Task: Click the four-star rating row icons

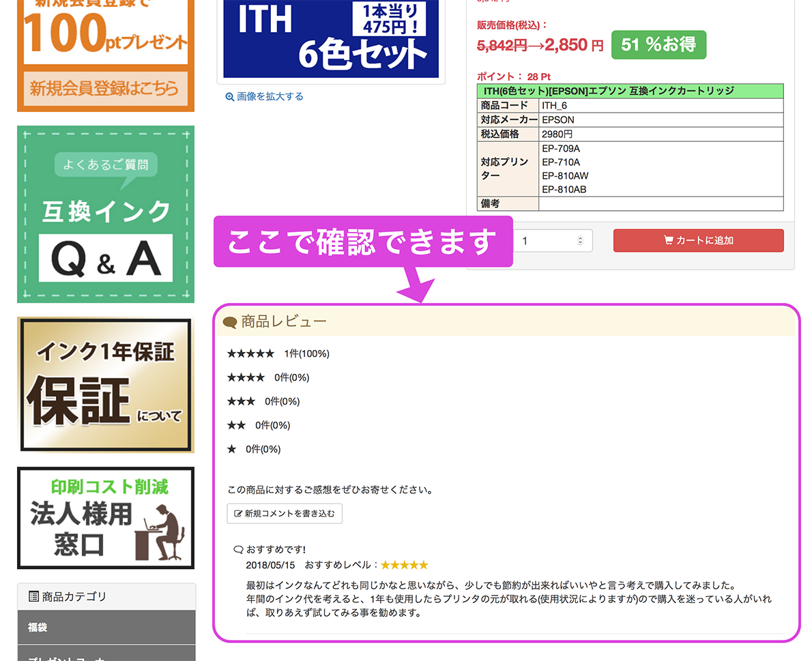Action: coord(246,377)
